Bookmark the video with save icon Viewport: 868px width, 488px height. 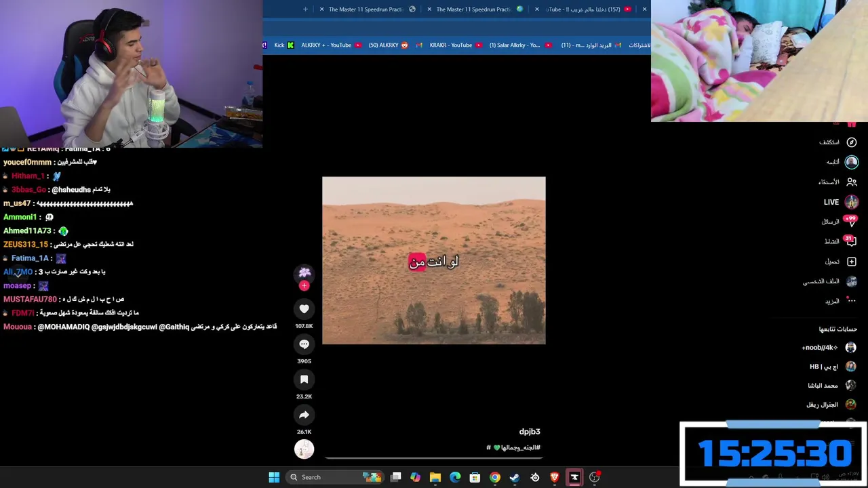point(304,380)
